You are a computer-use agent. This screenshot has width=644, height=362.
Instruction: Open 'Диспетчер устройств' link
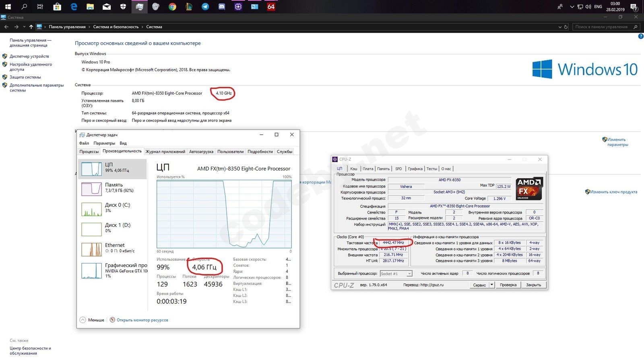(x=29, y=56)
